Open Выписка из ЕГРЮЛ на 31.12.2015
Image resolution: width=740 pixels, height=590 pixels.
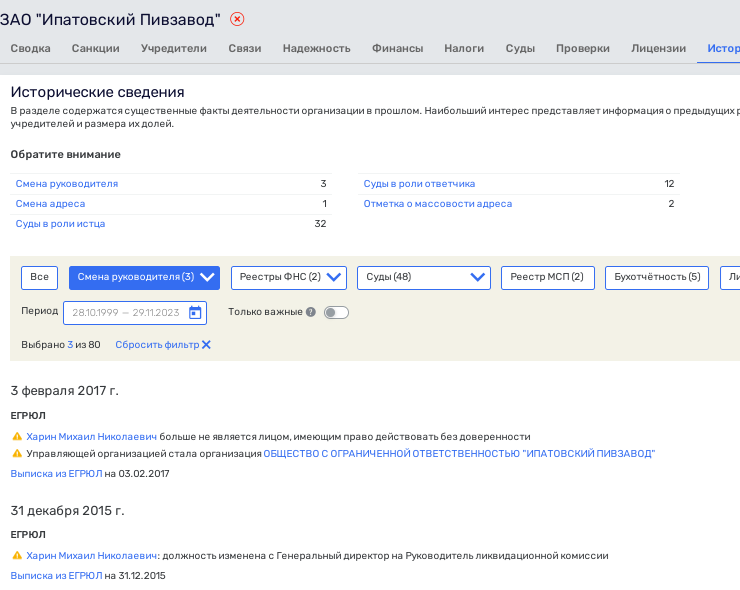pos(56,575)
